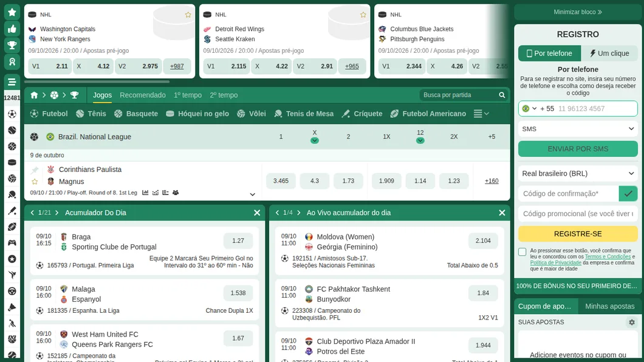The image size is (644, 362).
Task: Open the X market column dropdown
Action: click(315, 140)
